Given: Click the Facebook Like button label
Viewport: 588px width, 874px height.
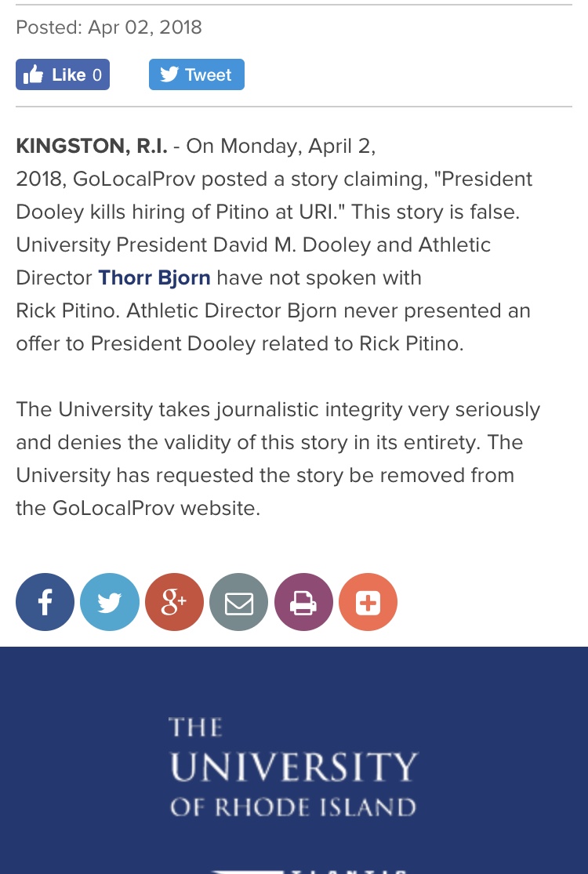Looking at the screenshot, I should tap(68, 74).
